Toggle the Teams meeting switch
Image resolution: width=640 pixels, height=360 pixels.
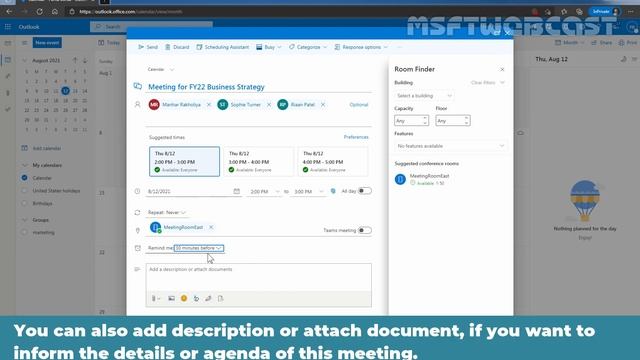coord(364,230)
